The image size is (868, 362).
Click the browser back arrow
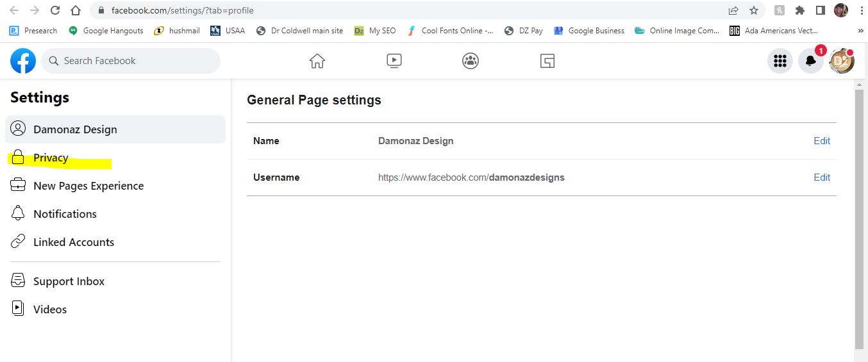pyautogui.click(x=14, y=10)
